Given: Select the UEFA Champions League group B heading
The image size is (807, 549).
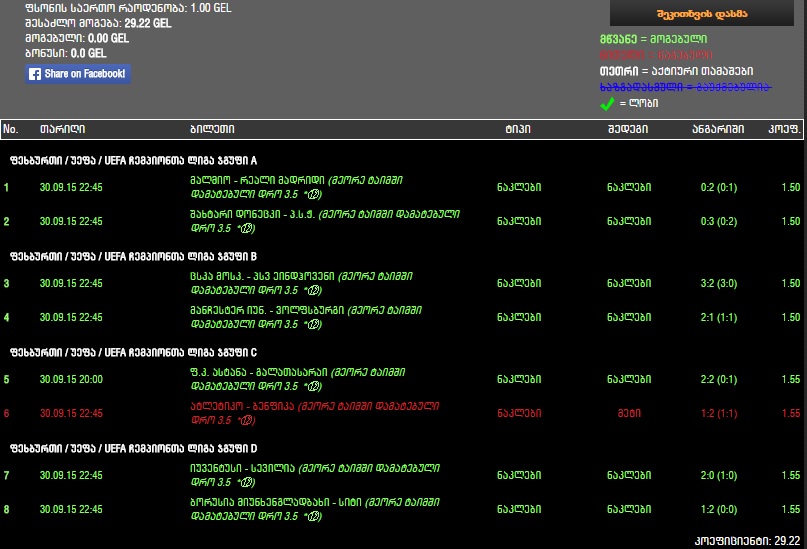Looking at the screenshot, I should (133, 257).
